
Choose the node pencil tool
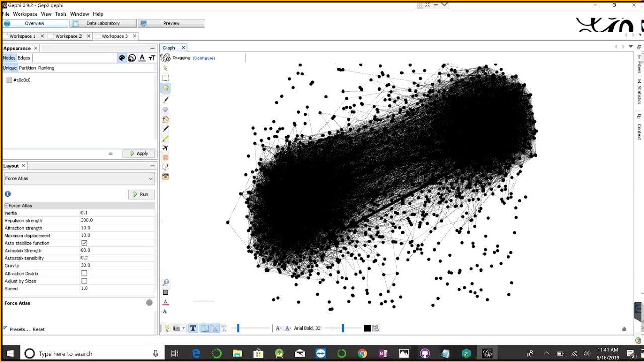(x=165, y=129)
